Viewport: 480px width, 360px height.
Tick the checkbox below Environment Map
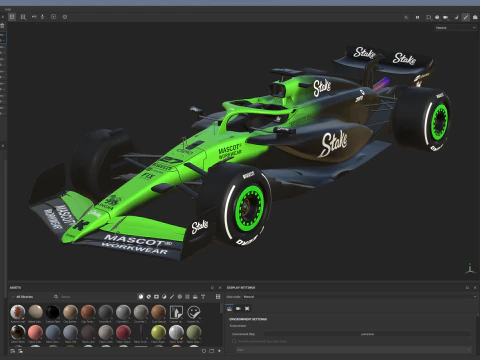coord(234,341)
